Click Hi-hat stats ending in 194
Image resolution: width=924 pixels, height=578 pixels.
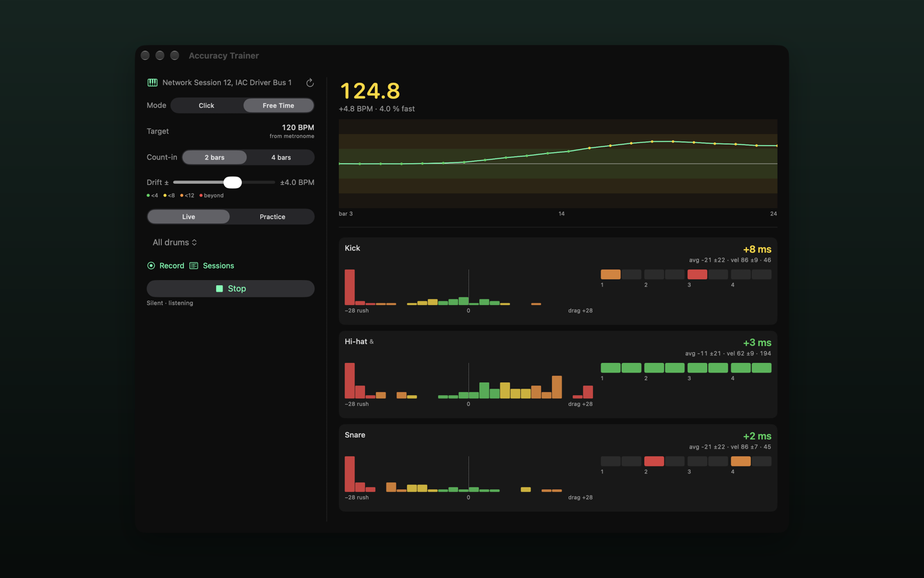728,353
